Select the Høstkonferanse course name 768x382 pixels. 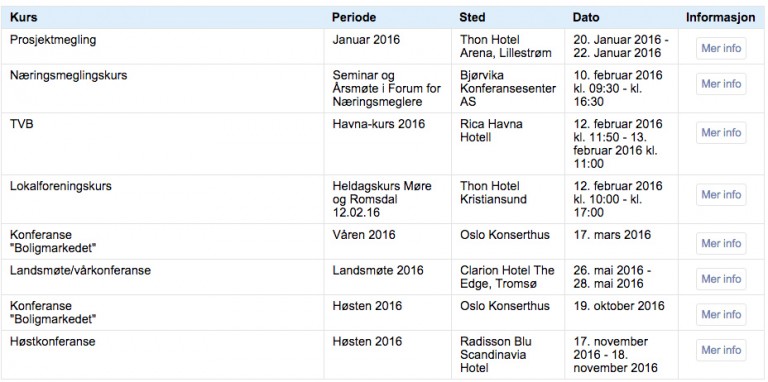pos(52,342)
